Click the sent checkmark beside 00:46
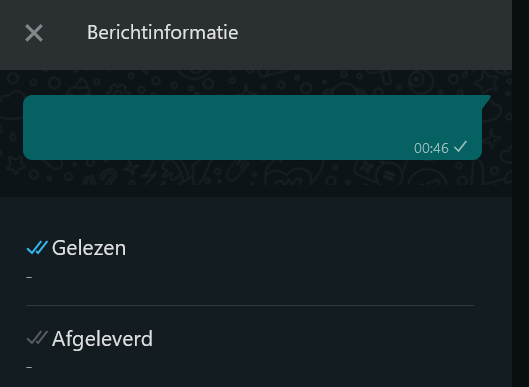Image resolution: width=529 pixels, height=387 pixels. tap(461, 147)
